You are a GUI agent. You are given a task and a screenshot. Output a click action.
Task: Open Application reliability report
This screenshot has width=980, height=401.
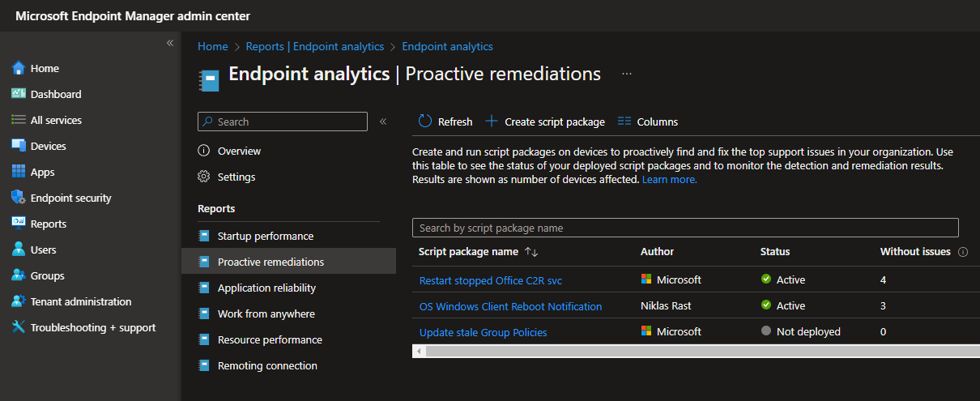coord(266,288)
